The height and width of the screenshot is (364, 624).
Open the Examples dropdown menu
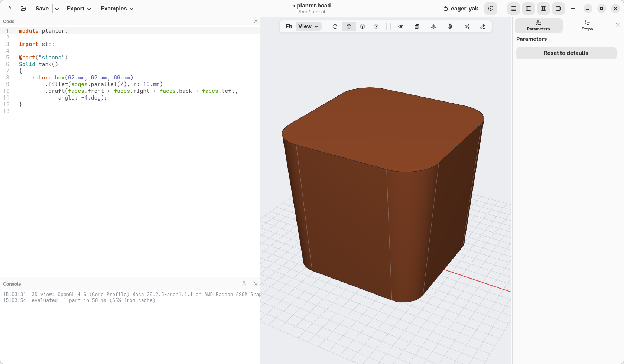tap(117, 9)
